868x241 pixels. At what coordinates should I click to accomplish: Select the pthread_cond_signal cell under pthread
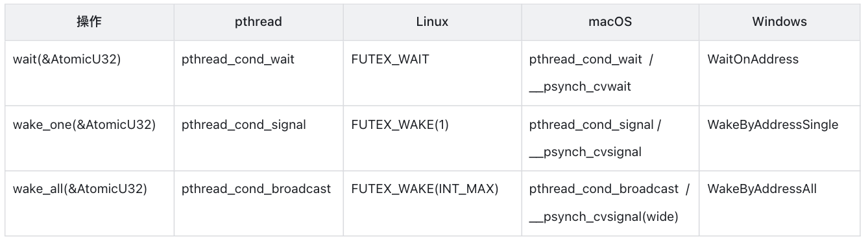click(x=258, y=138)
